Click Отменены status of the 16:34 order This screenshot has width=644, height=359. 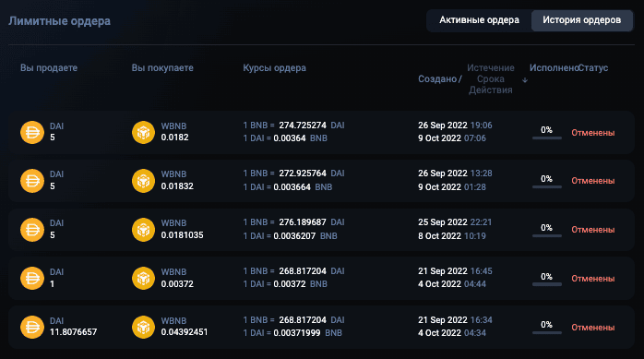(593, 328)
